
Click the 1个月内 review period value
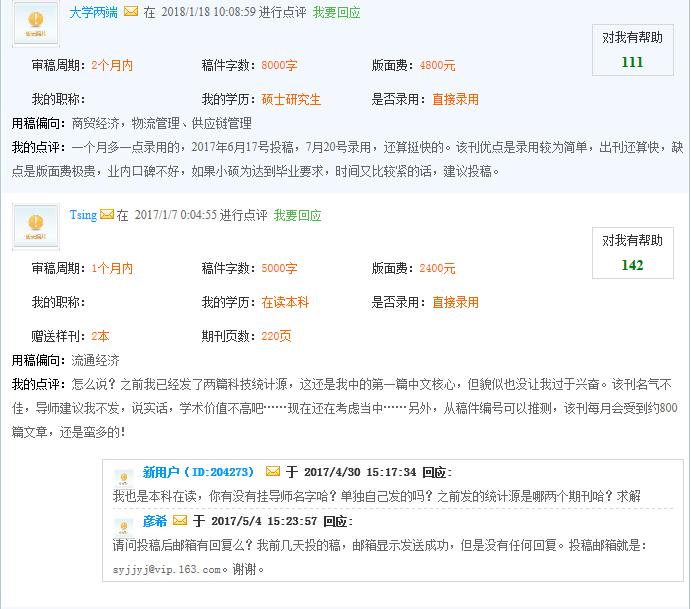point(112,268)
